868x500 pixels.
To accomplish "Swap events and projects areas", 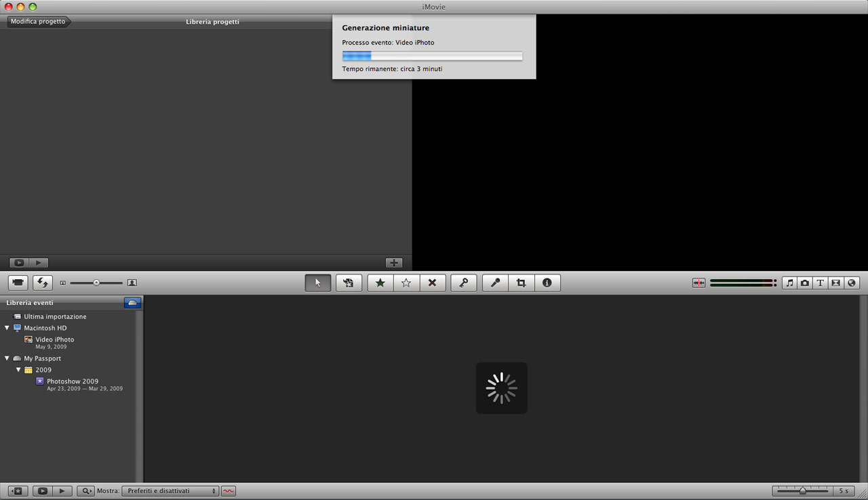I will tap(43, 283).
